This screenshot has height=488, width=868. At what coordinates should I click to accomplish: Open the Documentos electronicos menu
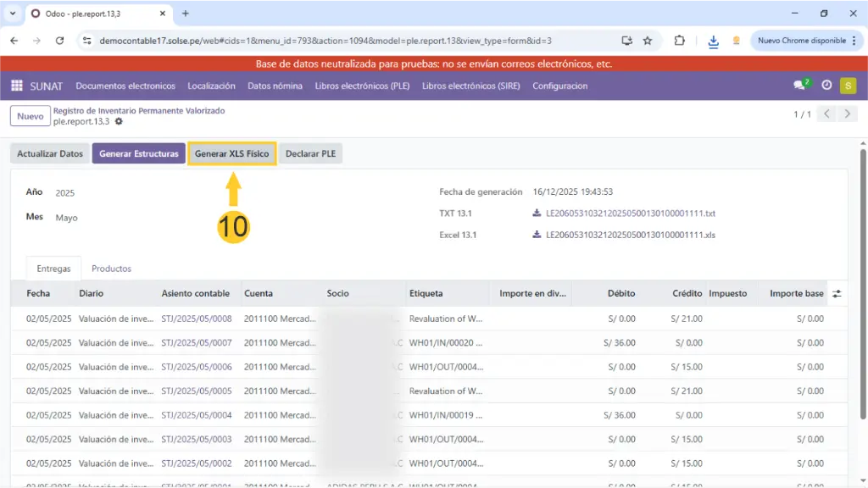[125, 86]
